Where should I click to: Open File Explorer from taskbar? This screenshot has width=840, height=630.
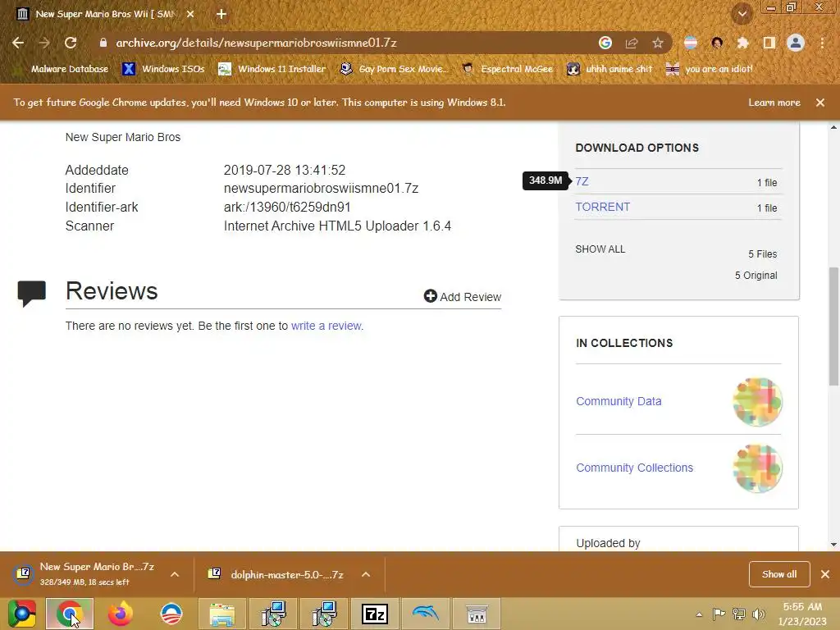pyautogui.click(x=221, y=614)
